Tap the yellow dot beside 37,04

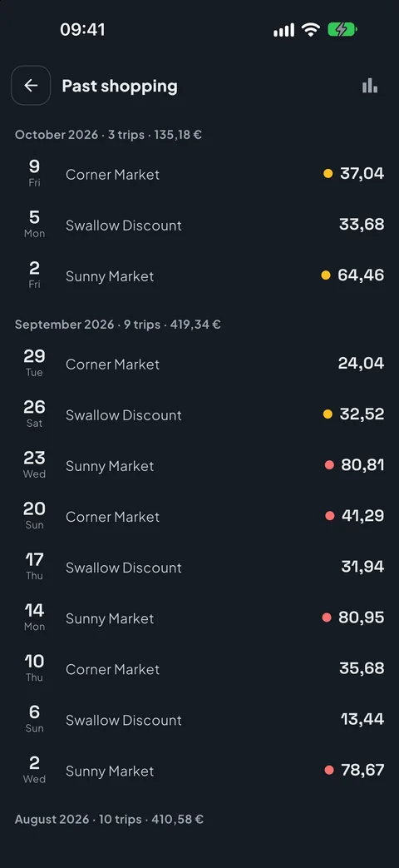click(x=328, y=174)
